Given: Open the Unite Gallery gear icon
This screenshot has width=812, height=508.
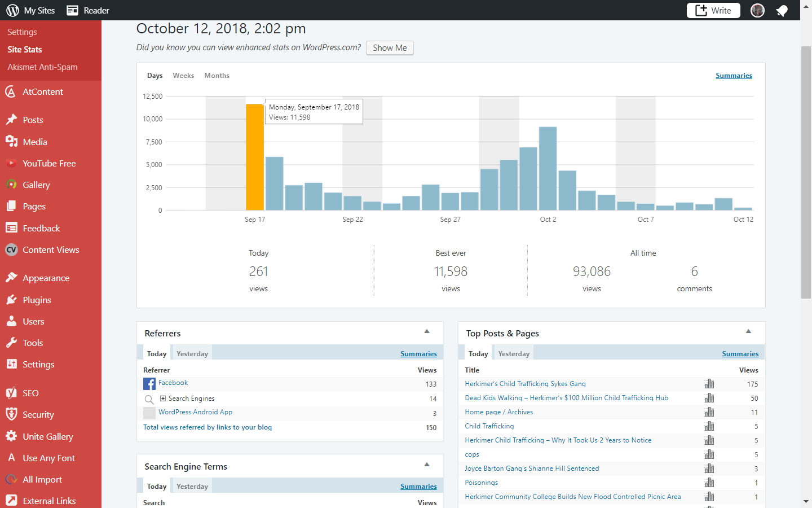Looking at the screenshot, I should (x=11, y=436).
